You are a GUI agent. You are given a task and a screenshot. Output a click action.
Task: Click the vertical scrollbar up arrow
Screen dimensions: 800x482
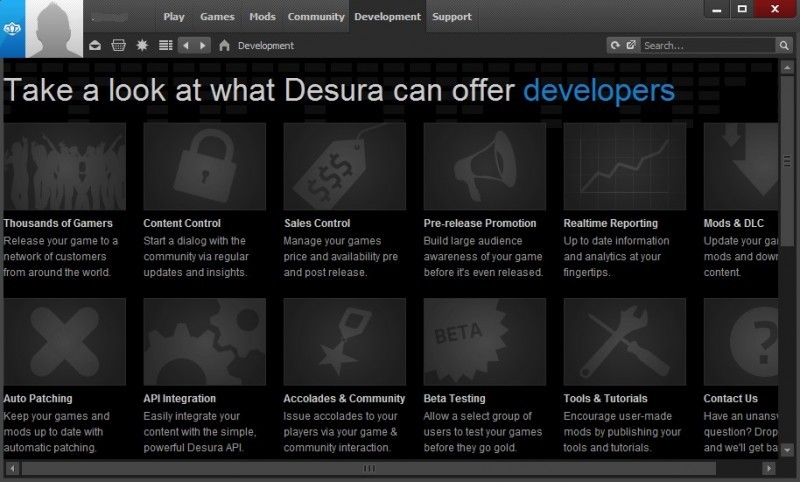click(x=787, y=67)
